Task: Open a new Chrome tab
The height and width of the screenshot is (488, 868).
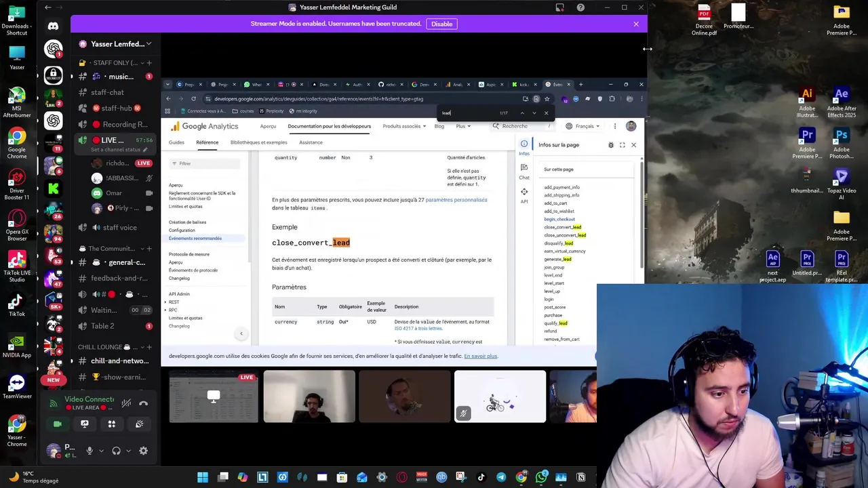Action: [580, 85]
